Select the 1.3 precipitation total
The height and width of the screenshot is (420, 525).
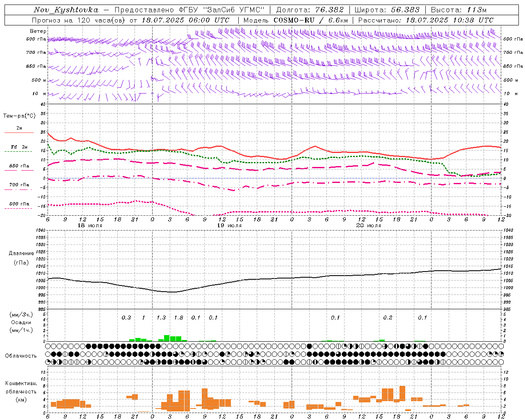(x=161, y=318)
